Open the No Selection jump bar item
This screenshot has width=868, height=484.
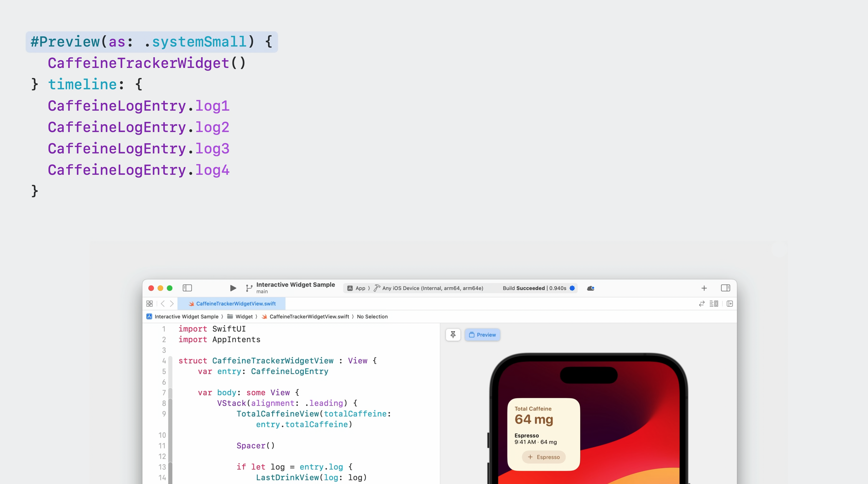(x=372, y=317)
